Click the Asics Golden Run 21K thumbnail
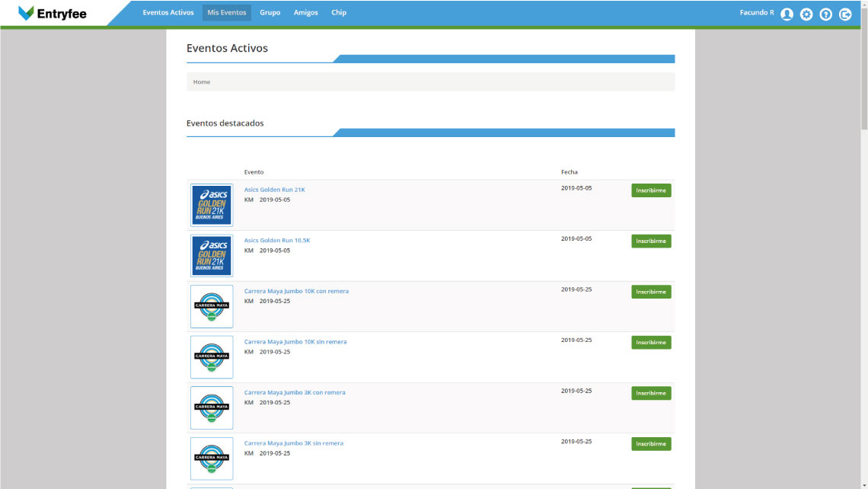This screenshot has width=868, height=489. tap(212, 205)
